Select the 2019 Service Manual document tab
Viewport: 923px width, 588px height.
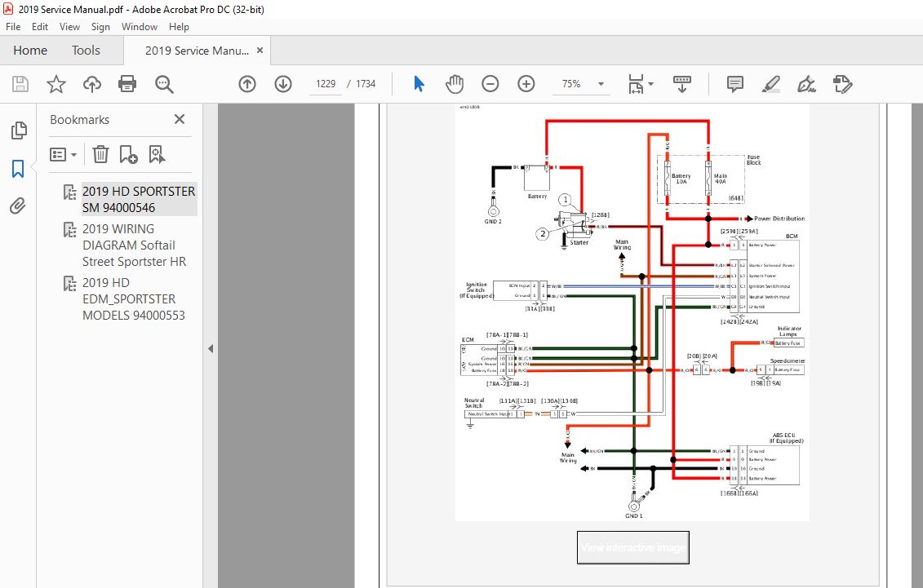(197, 51)
